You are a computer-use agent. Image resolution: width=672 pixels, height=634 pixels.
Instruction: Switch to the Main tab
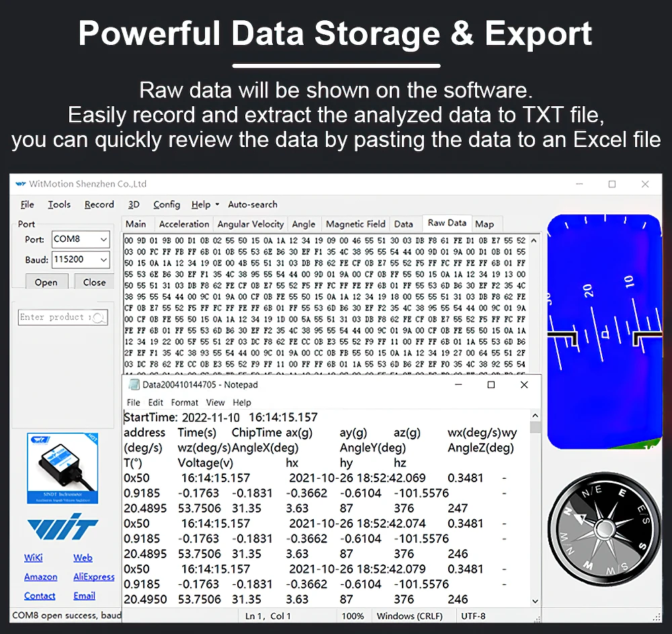click(x=136, y=224)
